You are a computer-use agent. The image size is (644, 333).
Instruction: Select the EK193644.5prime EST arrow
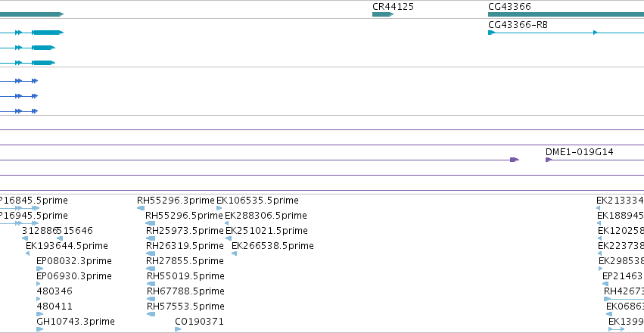27,254
